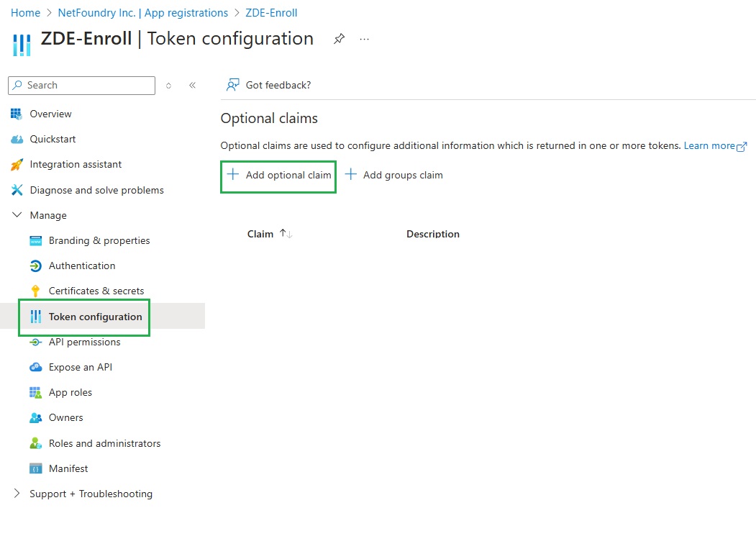Click the search magnifier icon

(17, 85)
